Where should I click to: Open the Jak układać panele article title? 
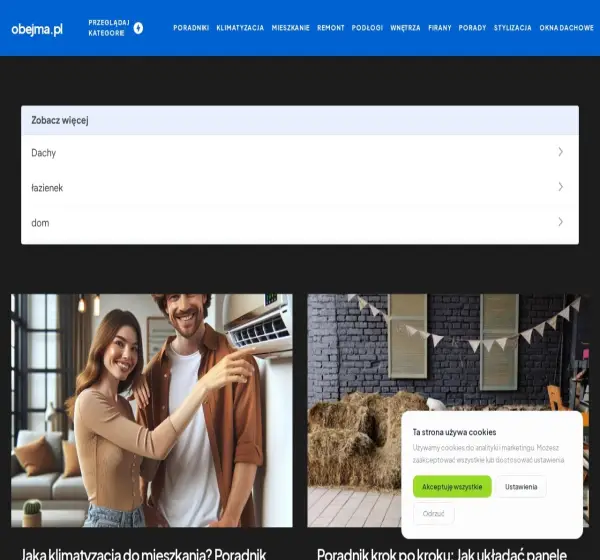coord(442,554)
